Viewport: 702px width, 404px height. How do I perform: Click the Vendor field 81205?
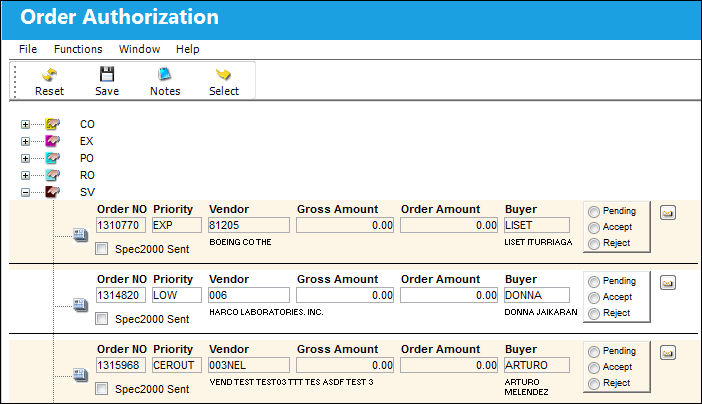point(249,225)
